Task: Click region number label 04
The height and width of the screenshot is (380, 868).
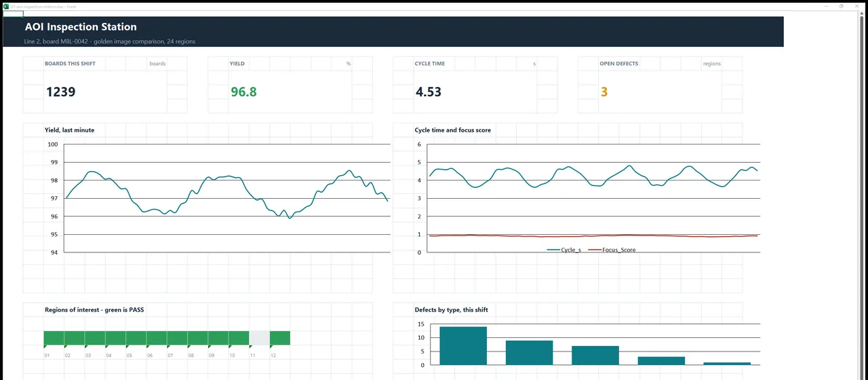Action: 108,356
